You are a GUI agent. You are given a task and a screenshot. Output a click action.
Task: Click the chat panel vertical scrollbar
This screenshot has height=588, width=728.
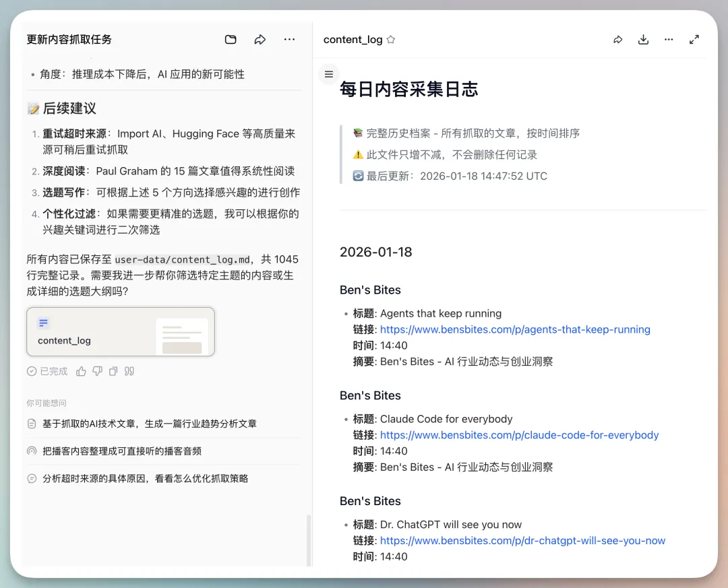(x=309, y=539)
